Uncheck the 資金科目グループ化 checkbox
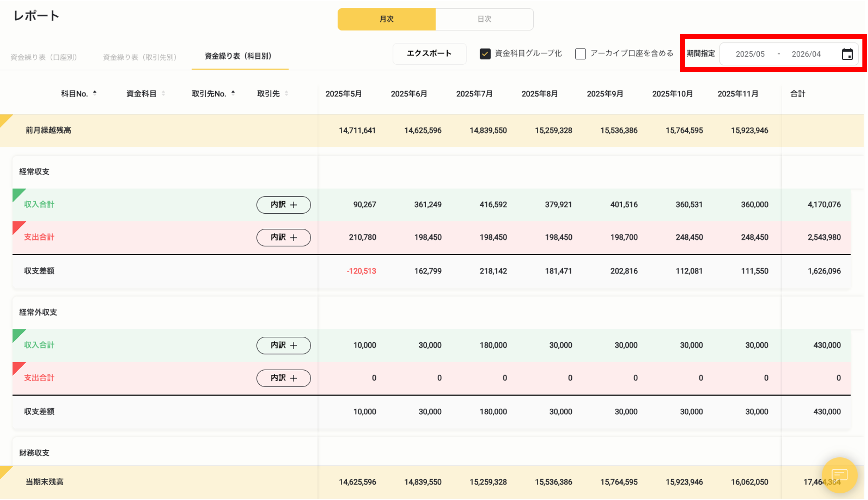This screenshot has height=500, width=868. [x=485, y=54]
